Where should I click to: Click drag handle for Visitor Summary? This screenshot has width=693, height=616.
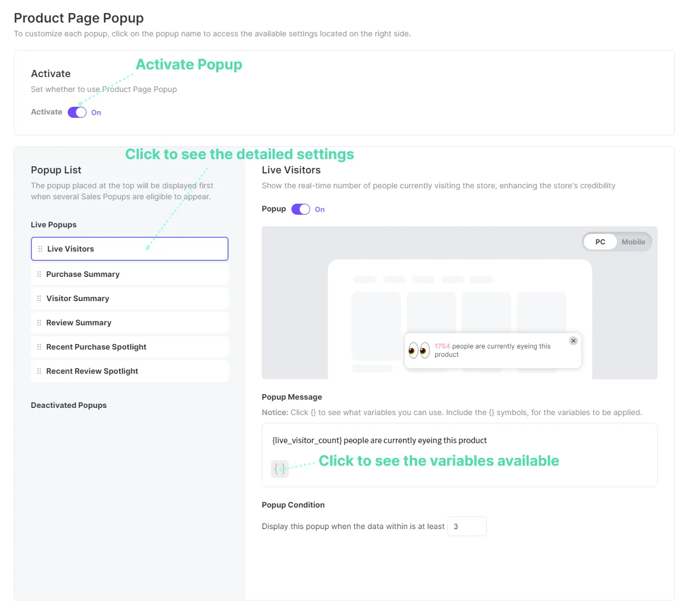click(x=39, y=298)
